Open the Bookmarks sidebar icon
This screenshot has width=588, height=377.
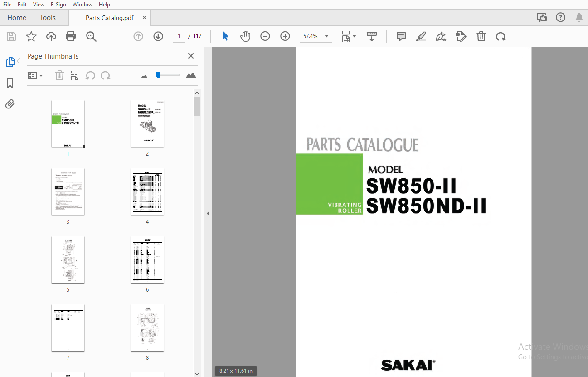click(10, 83)
